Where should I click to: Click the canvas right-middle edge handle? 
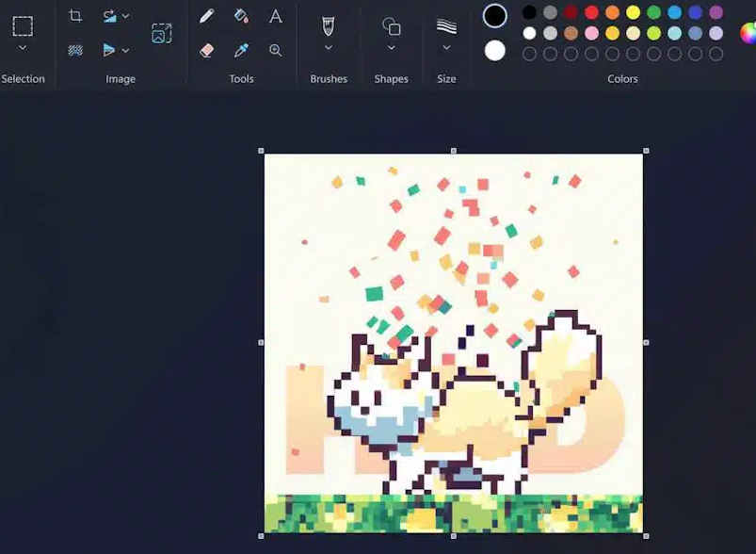click(646, 343)
